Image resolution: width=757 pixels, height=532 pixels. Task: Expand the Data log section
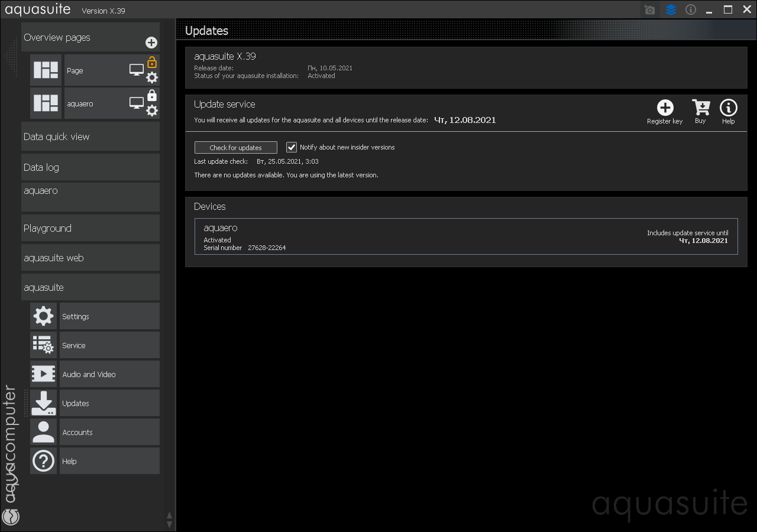[x=90, y=167]
